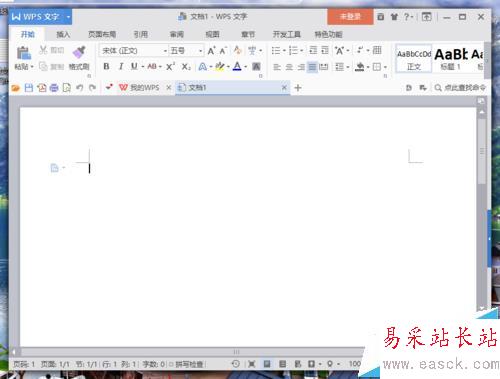Click the Clear formatting icon
The image size is (500, 379).
(x=237, y=50)
